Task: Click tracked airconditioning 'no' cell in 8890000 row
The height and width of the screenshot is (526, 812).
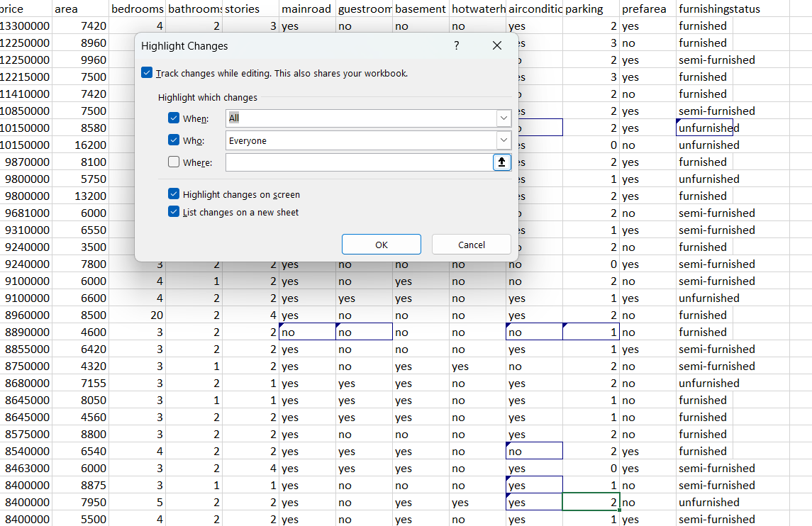Action: tap(534, 332)
